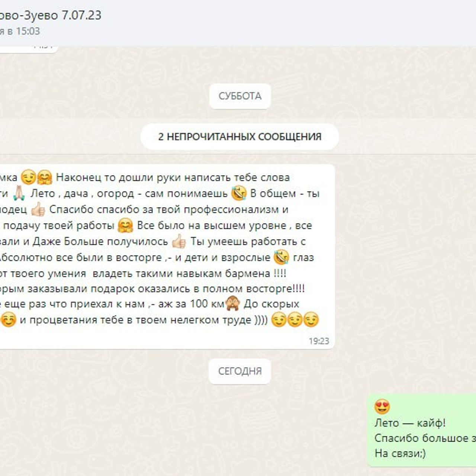This screenshot has width=476, height=476.
Task: Click the folded-hands emoji in the review message
Action: (19, 193)
